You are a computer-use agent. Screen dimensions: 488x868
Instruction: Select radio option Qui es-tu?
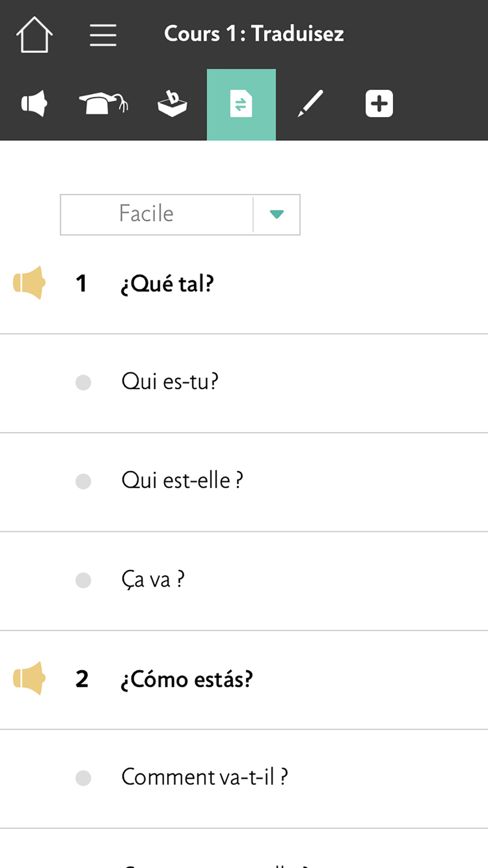tap(83, 382)
